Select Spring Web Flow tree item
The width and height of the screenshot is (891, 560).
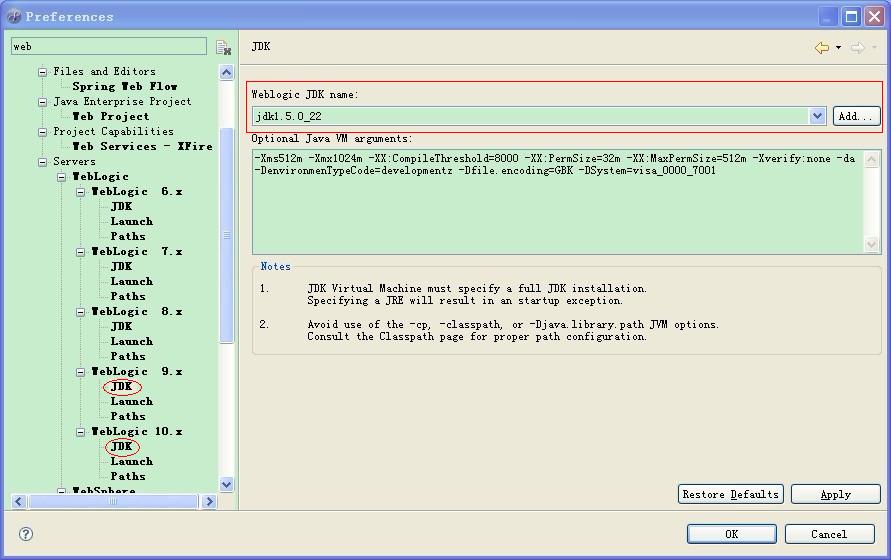(x=125, y=86)
